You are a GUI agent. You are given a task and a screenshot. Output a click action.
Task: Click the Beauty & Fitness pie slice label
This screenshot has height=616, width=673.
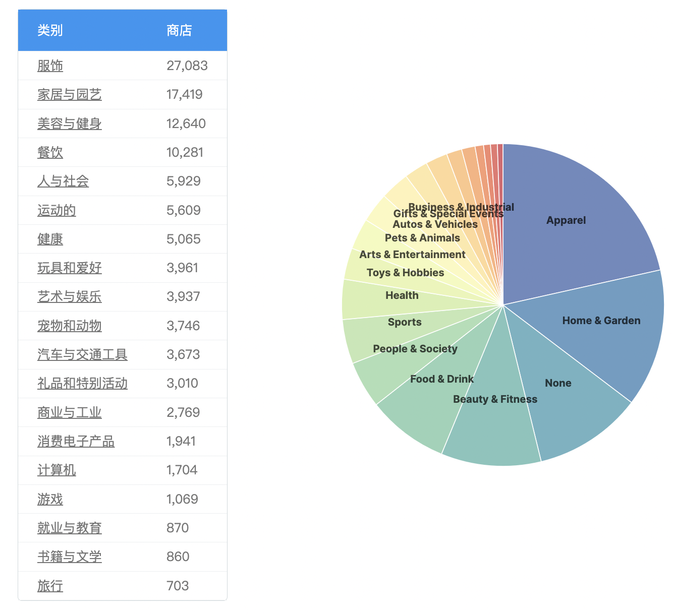(495, 399)
